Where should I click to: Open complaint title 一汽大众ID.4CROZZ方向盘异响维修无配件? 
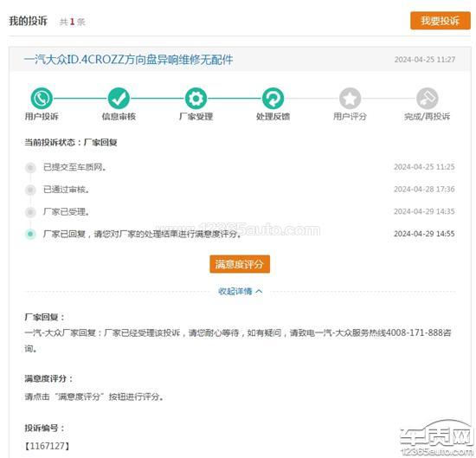[128, 60]
